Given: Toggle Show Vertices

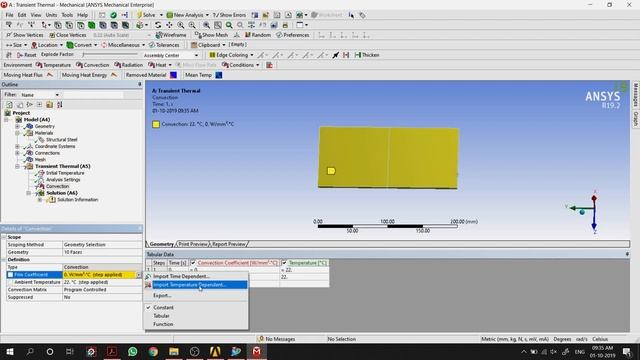Looking at the screenshot, I should pyautogui.click(x=24, y=35).
